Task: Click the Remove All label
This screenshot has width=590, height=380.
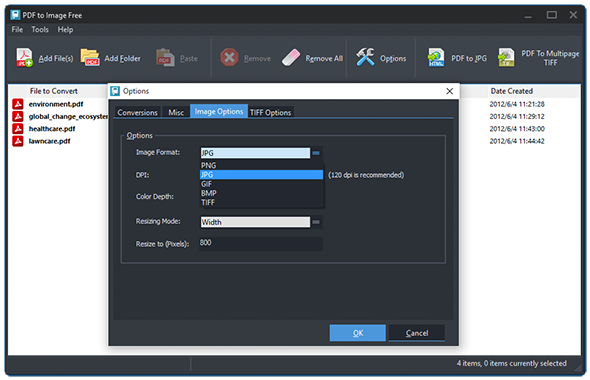Action: [324, 58]
